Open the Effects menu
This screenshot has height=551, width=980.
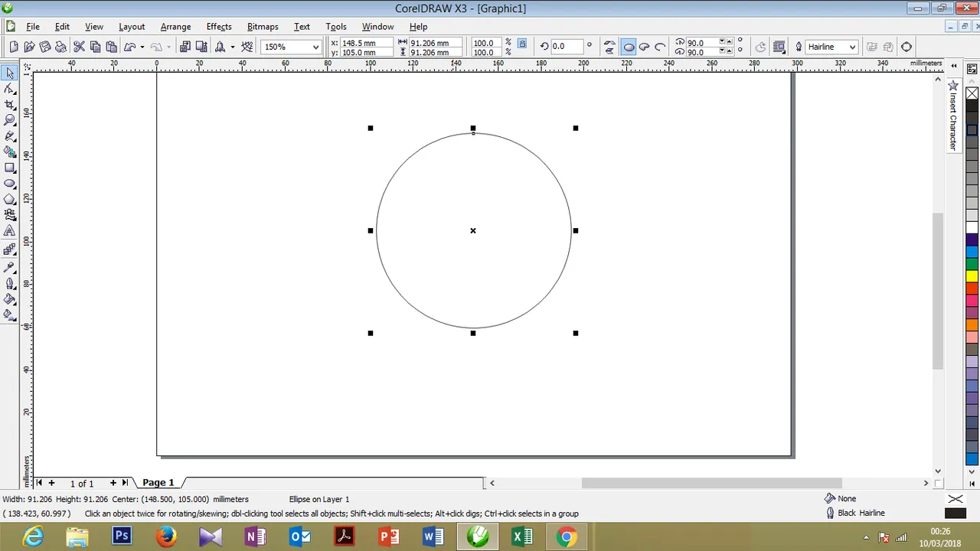[219, 27]
